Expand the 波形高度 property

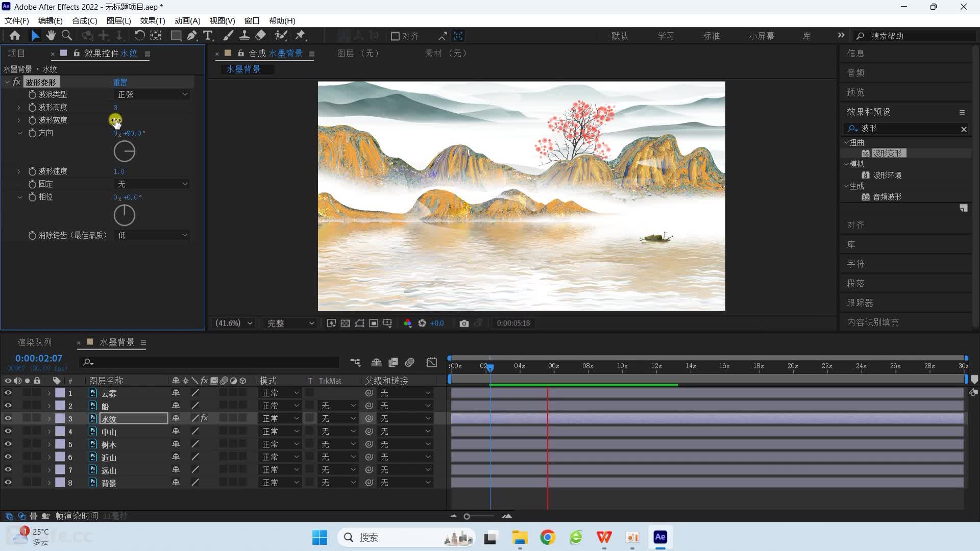(19, 108)
